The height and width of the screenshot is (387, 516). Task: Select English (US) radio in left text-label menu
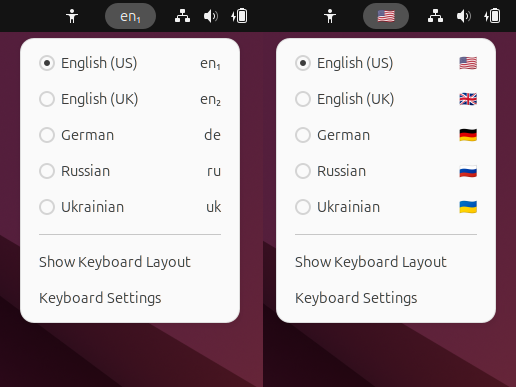coord(47,63)
